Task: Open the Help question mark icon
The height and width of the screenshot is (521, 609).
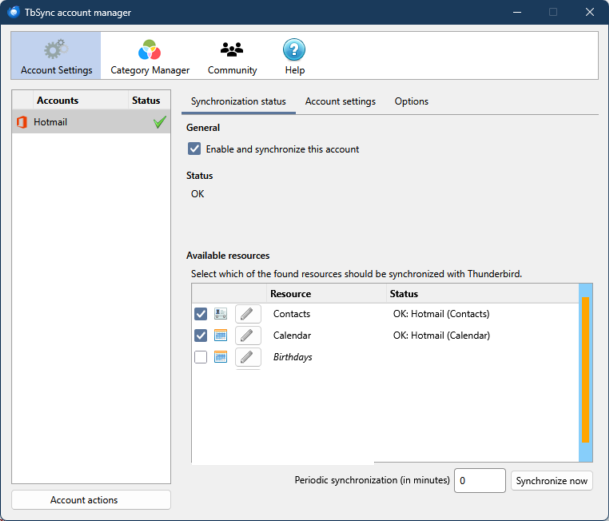Action: (294, 50)
